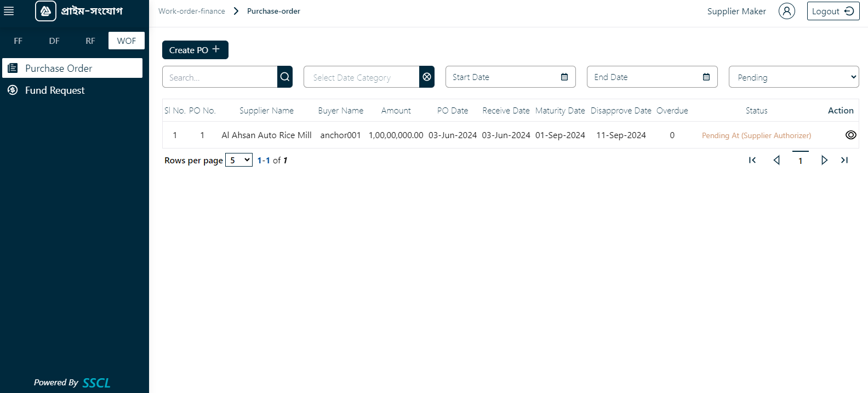Click the Amount column header
Screen dimensions: 868x393
[396, 110]
